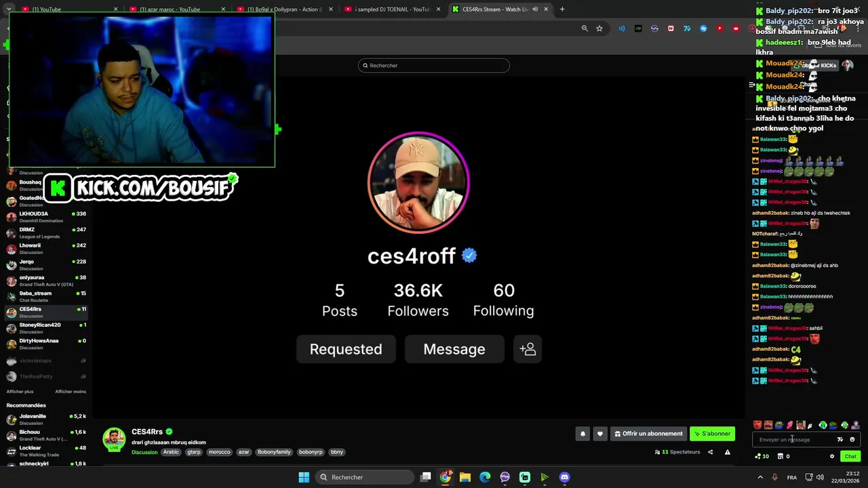This screenshot has width=868, height=488.
Task: Click Afficher moins in sidebar
Action: (71, 392)
